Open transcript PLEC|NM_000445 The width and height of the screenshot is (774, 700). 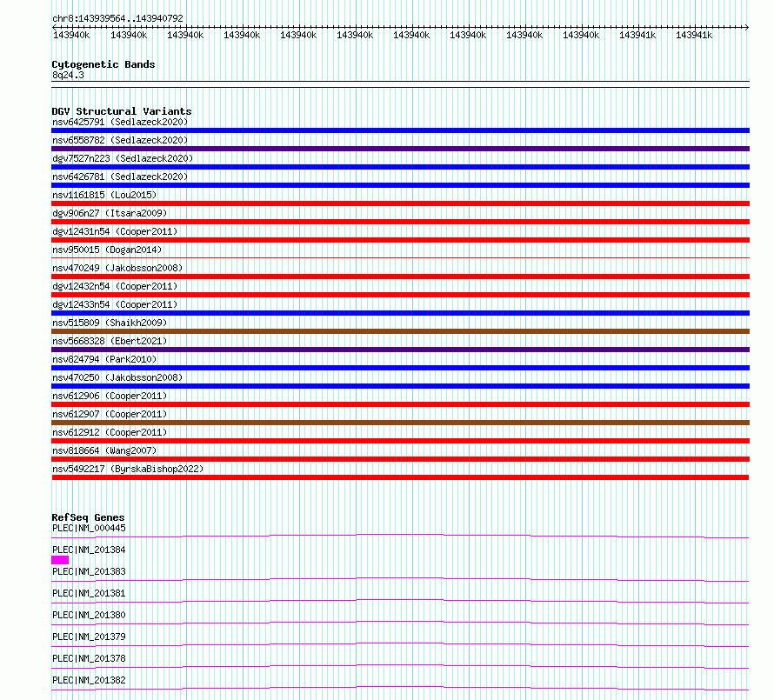click(x=89, y=528)
